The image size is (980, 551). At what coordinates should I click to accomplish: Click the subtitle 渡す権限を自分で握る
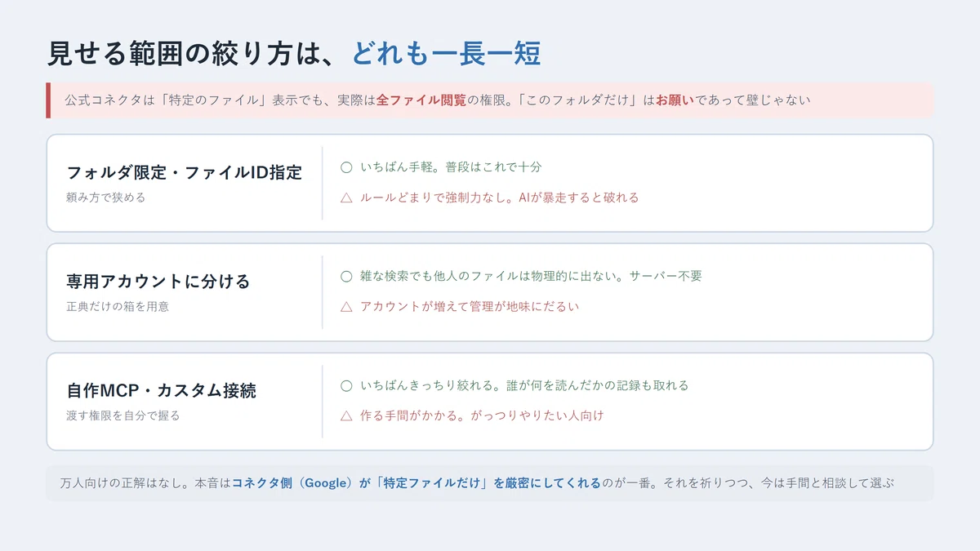pos(123,415)
